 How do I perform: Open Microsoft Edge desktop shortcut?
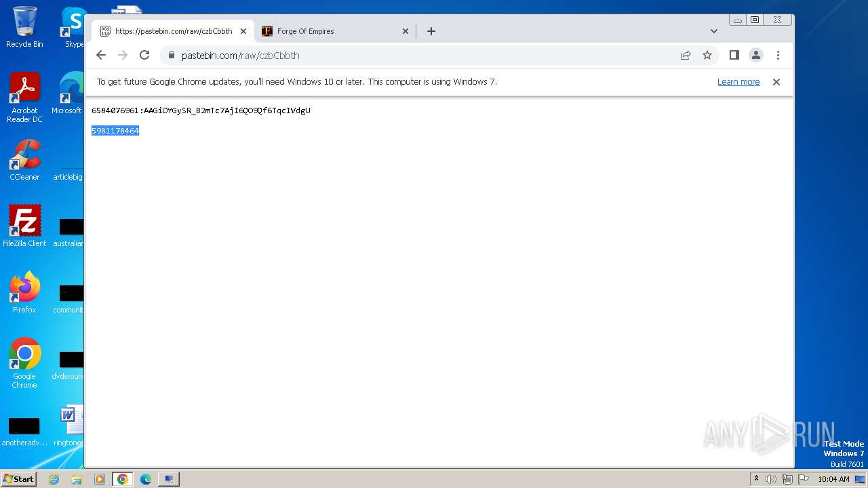pyautogui.click(x=68, y=94)
